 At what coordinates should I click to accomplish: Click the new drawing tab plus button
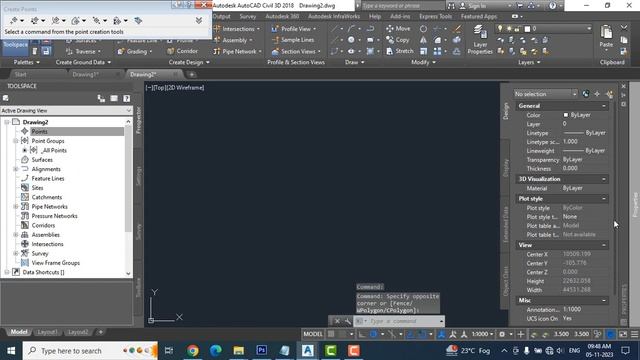coord(191,75)
